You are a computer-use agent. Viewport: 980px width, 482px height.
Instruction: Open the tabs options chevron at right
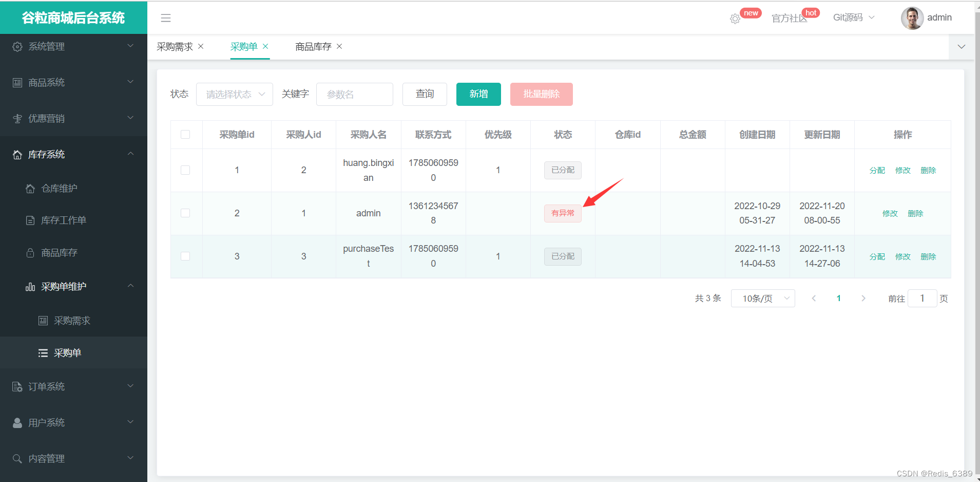click(x=962, y=47)
